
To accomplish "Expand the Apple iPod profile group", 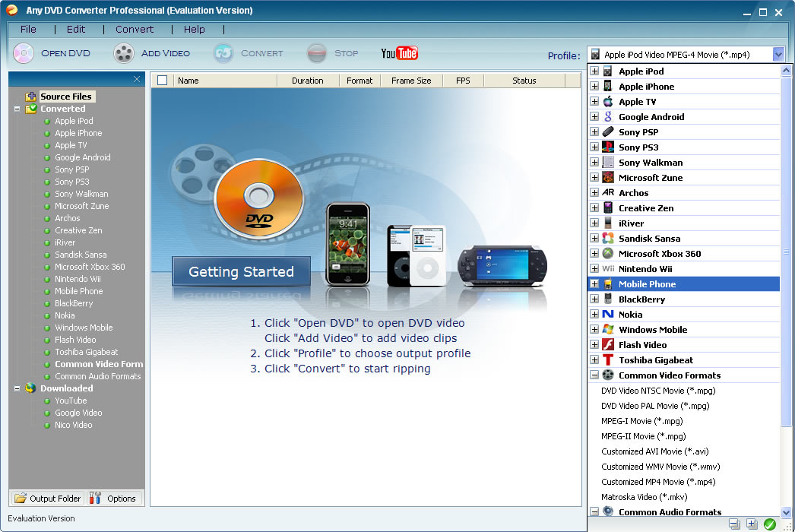I will [x=594, y=71].
